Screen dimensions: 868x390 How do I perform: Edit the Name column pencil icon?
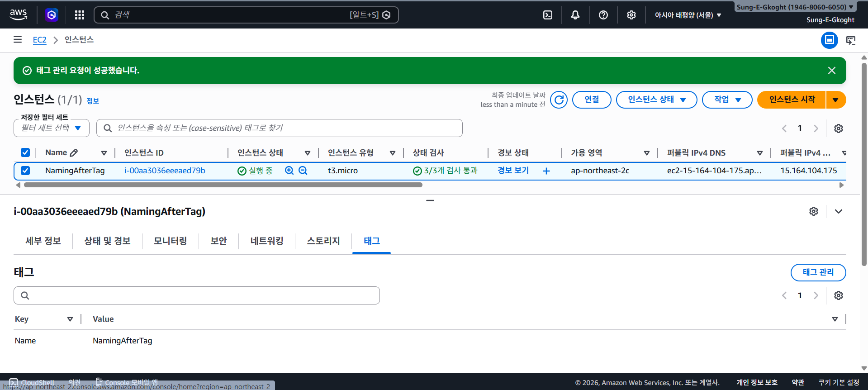74,153
